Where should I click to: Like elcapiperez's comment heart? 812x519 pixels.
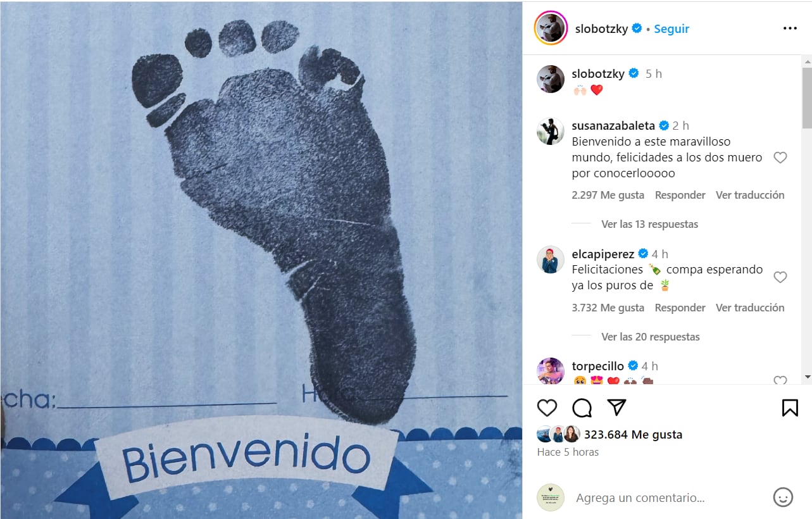click(780, 277)
